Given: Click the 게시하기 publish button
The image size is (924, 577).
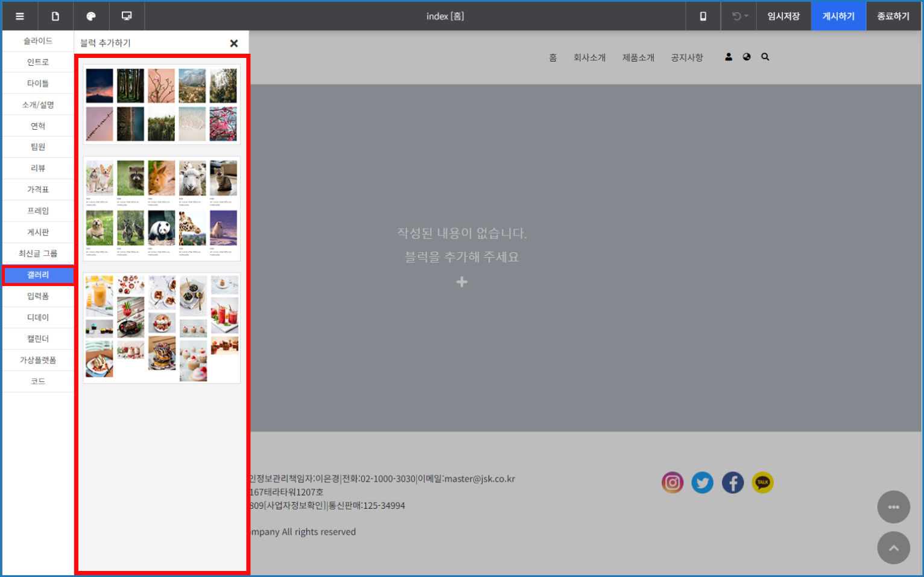Looking at the screenshot, I should coord(838,16).
